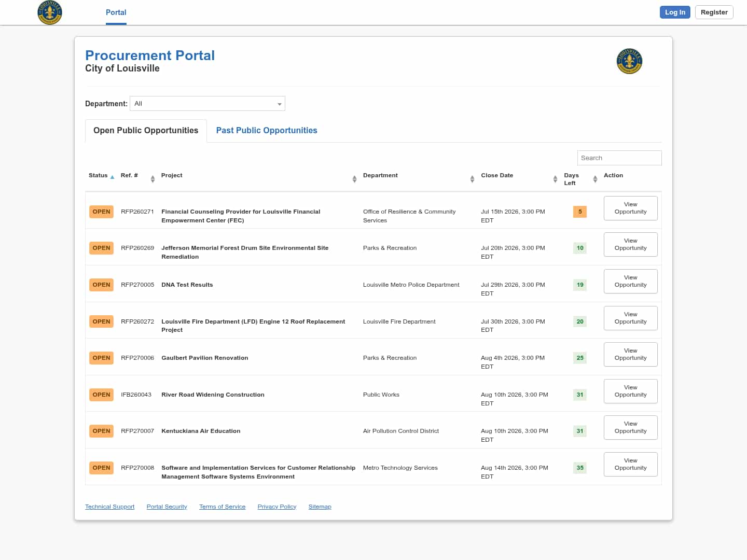Image resolution: width=747 pixels, height=560 pixels.
Task: Sort by Ref. # column arrows
Action: (153, 179)
